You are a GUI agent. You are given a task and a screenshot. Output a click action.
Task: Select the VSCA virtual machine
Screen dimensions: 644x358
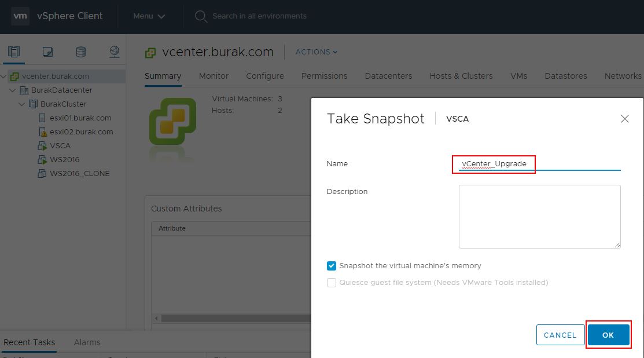coord(60,146)
